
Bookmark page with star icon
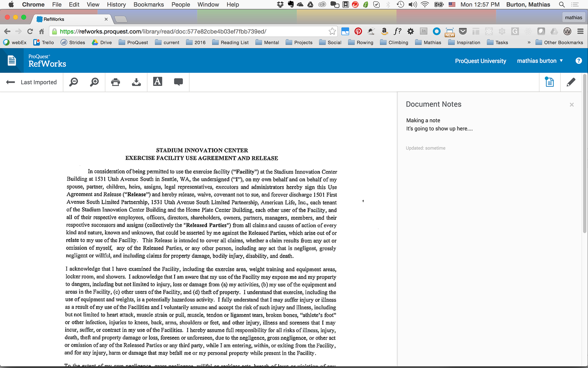click(x=332, y=31)
